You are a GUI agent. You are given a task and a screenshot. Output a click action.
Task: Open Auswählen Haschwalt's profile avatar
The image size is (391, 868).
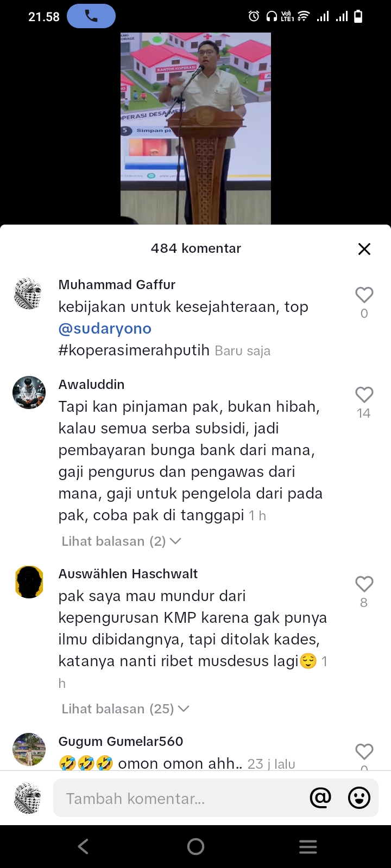coord(29,582)
